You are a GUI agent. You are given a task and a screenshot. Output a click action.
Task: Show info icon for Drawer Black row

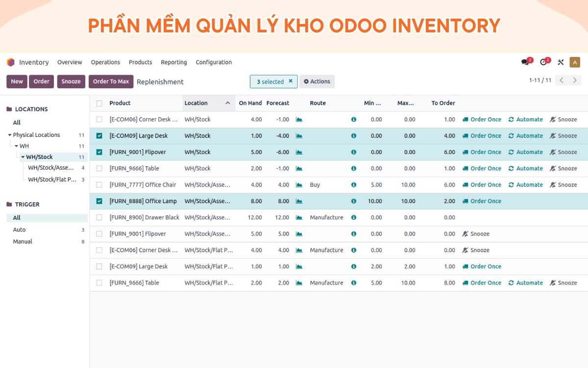click(x=354, y=217)
